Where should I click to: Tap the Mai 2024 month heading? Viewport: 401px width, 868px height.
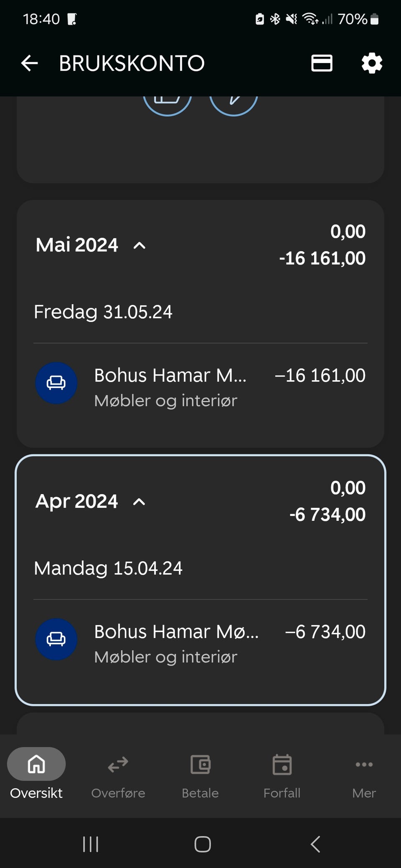(x=77, y=245)
